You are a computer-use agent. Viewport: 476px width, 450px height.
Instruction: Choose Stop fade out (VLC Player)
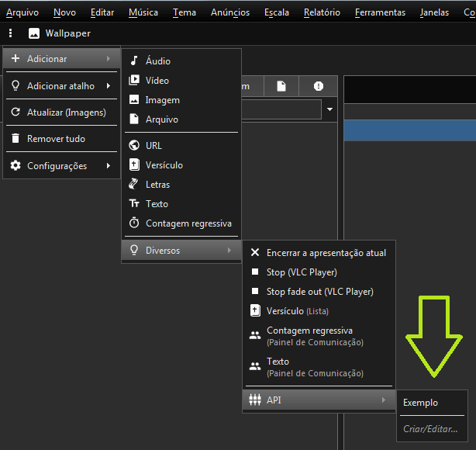[x=319, y=292]
